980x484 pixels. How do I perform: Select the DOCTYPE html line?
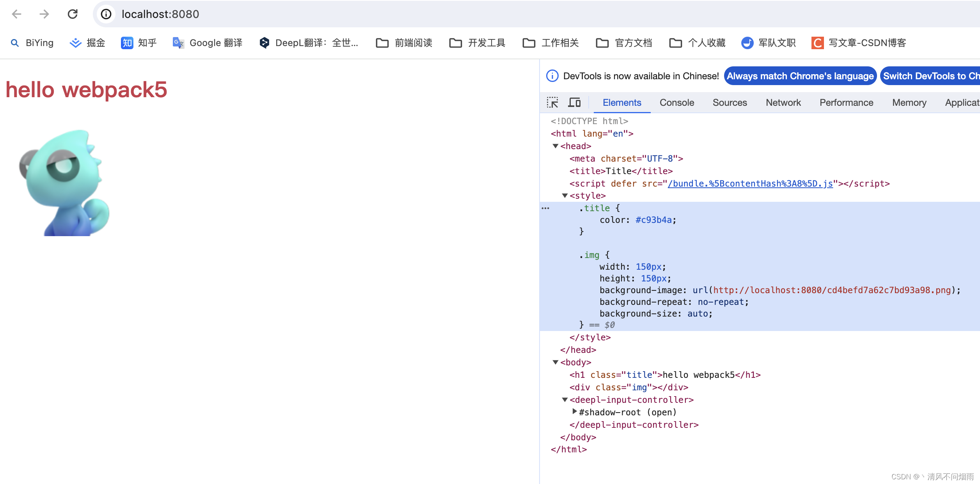(x=589, y=121)
